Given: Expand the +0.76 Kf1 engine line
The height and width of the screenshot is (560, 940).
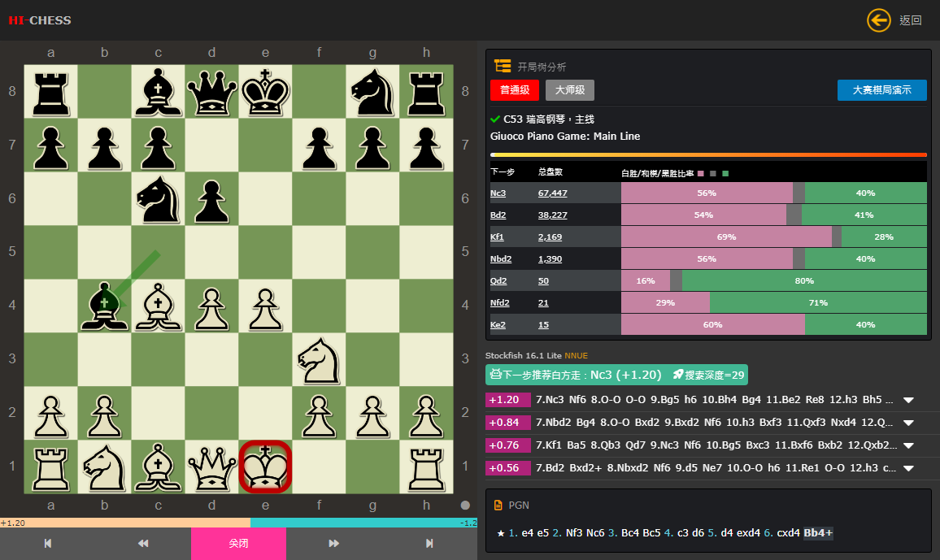Looking at the screenshot, I should coord(909,445).
